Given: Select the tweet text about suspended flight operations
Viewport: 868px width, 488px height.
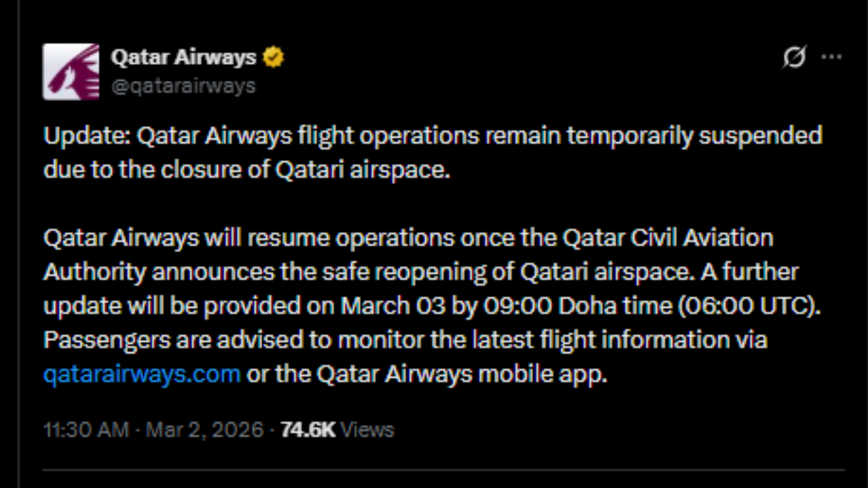Looking at the screenshot, I should [433, 136].
